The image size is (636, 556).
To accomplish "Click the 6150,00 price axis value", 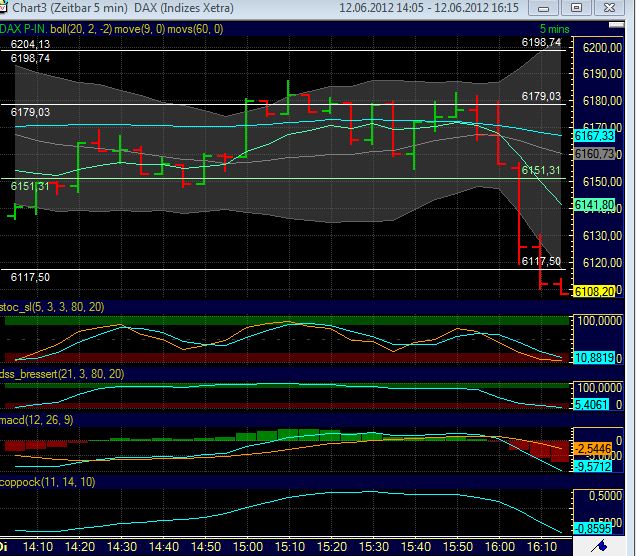I will click(602, 182).
